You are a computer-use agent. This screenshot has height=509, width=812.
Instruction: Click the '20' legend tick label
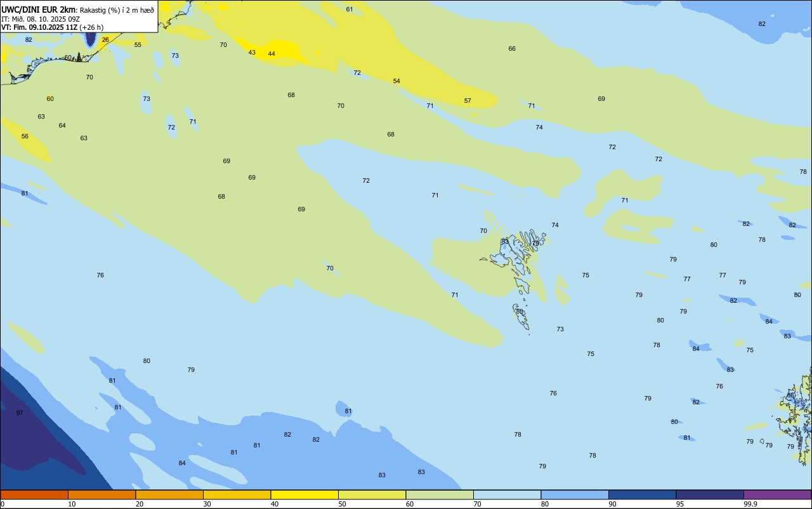(x=140, y=504)
